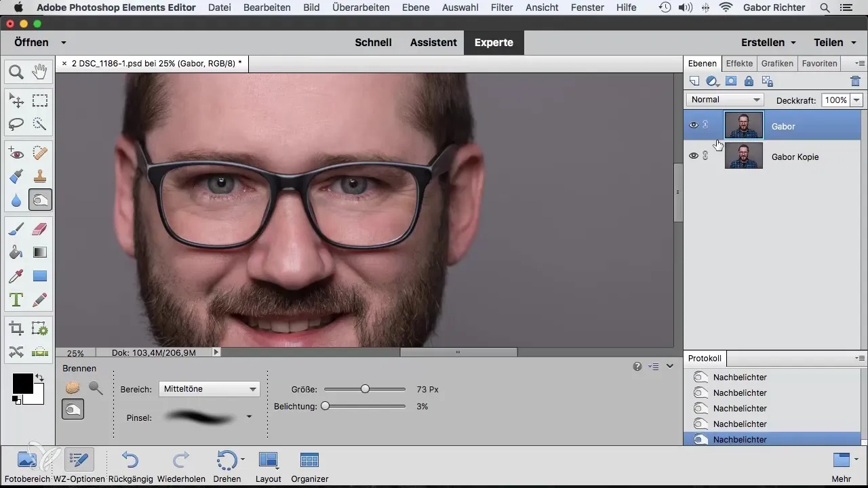Click the Öffnen button
868x488 pixels.
pos(31,42)
